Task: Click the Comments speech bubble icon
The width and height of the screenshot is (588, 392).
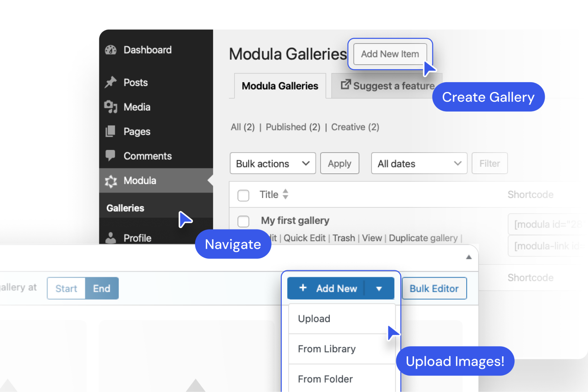Action: click(x=111, y=156)
